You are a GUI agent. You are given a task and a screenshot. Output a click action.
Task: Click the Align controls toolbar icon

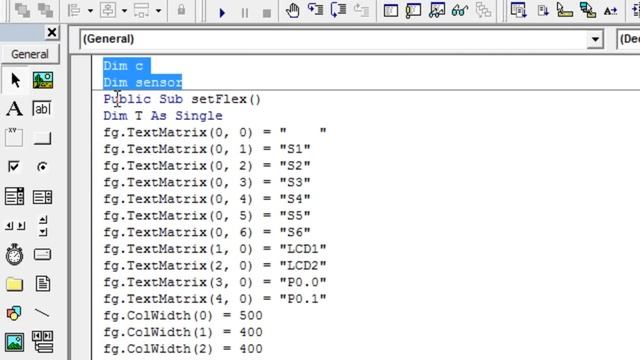(75, 10)
